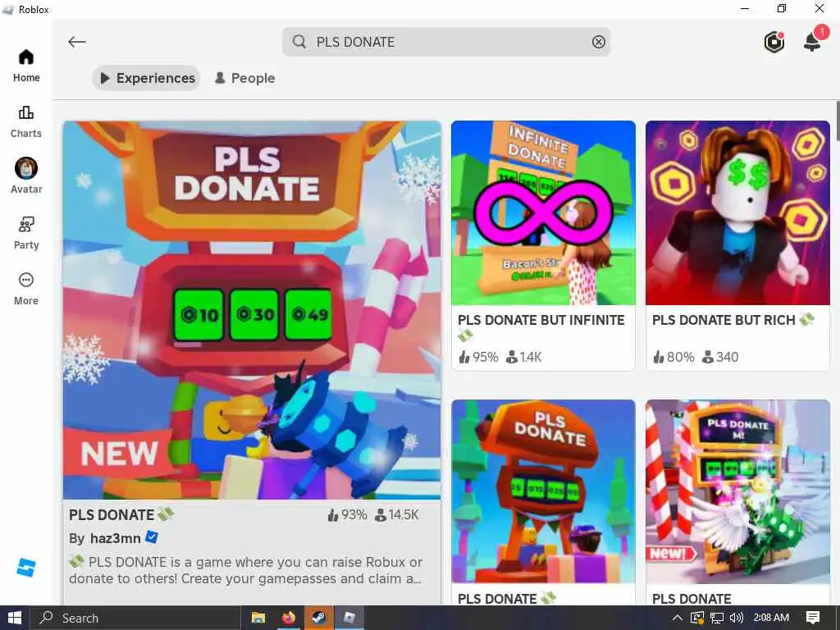
Task: Switch to the People tab
Action: (244, 78)
